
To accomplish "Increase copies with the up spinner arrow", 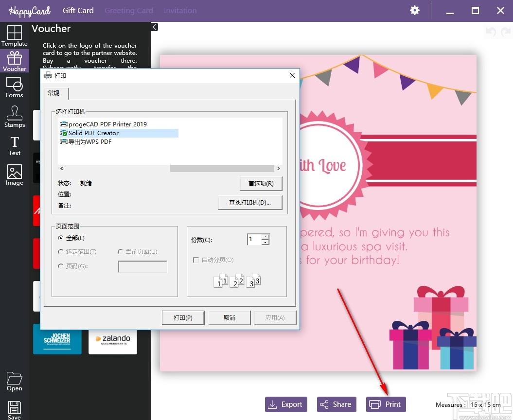I will click(265, 237).
